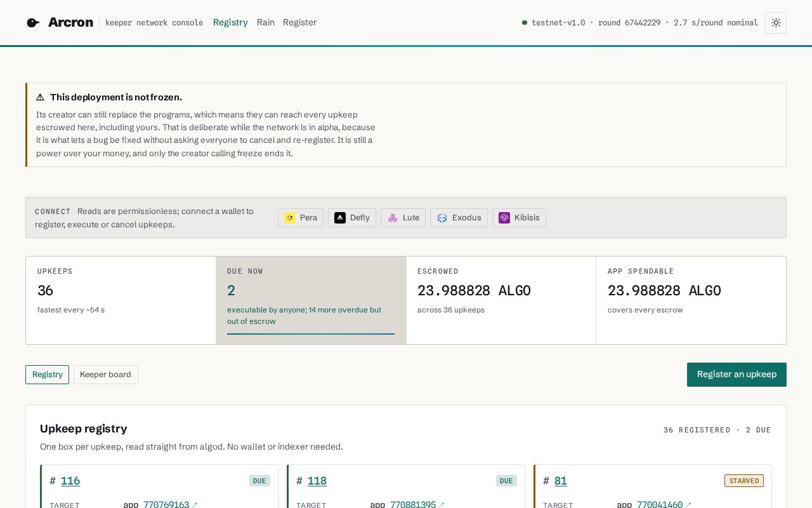This screenshot has height=508, width=812.
Task: Select the App Spendable stat card
Action: [x=691, y=300]
